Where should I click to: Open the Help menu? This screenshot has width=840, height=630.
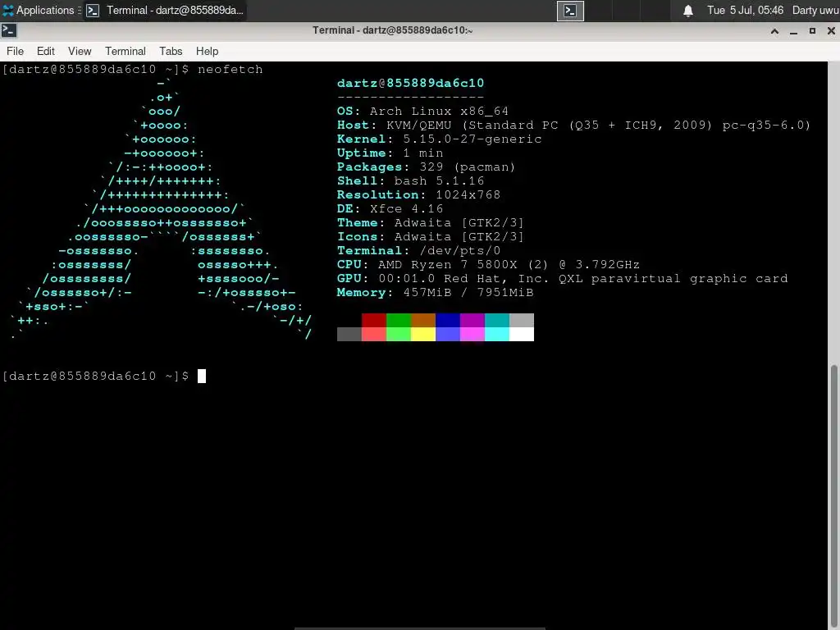(x=207, y=51)
